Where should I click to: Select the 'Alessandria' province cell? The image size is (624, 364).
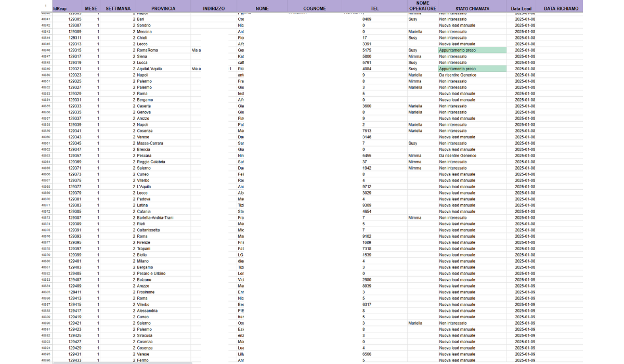pos(163,311)
